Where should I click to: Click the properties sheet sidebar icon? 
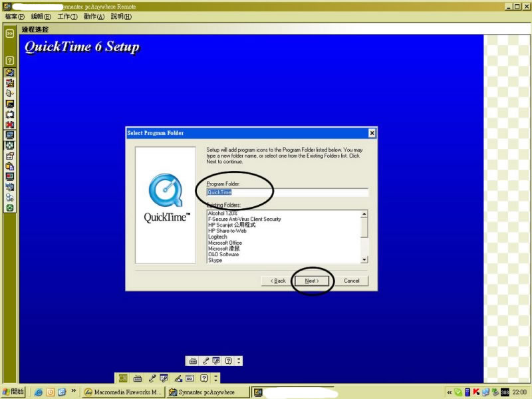10,156
